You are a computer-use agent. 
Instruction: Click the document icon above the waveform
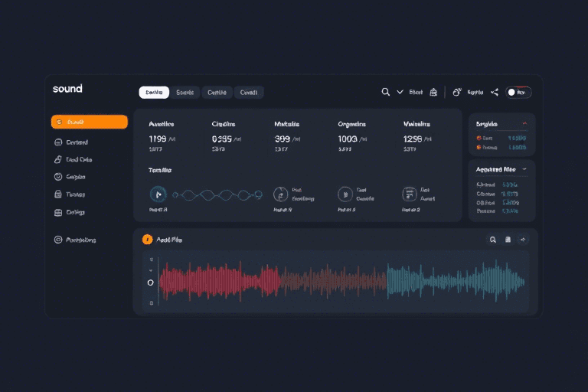tap(508, 240)
